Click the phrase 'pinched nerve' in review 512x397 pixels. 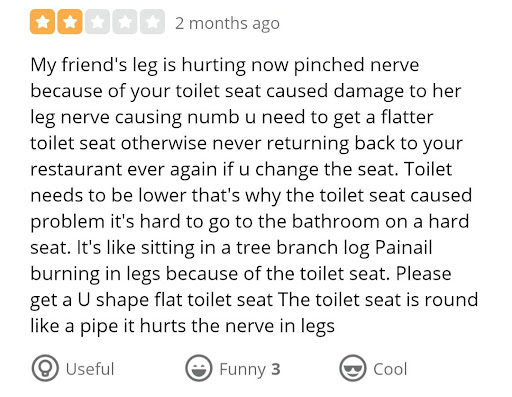(356, 65)
